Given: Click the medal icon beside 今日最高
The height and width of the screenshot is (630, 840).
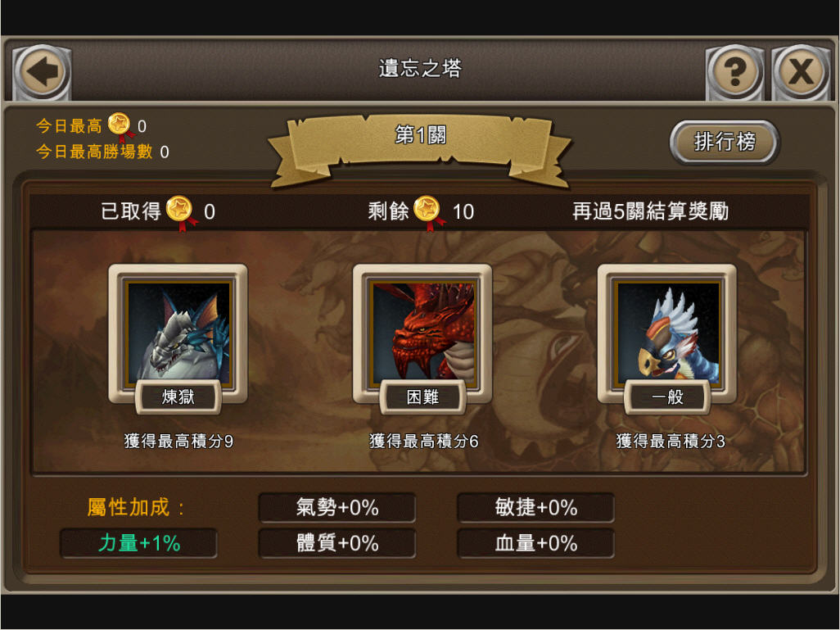Looking at the screenshot, I should 120,126.
